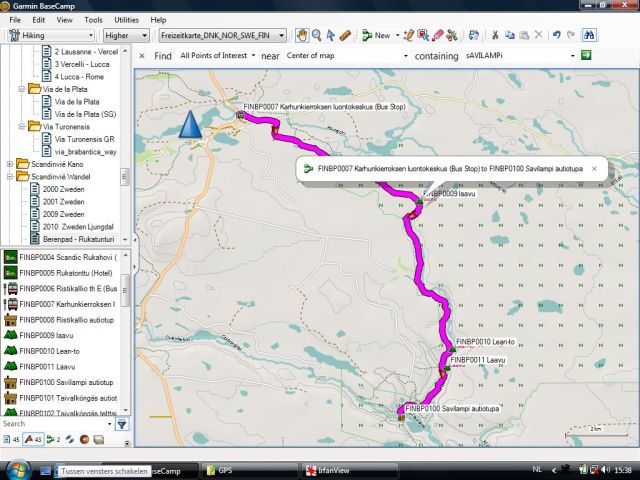Select the Zoom magnifier tool

click(x=316, y=35)
